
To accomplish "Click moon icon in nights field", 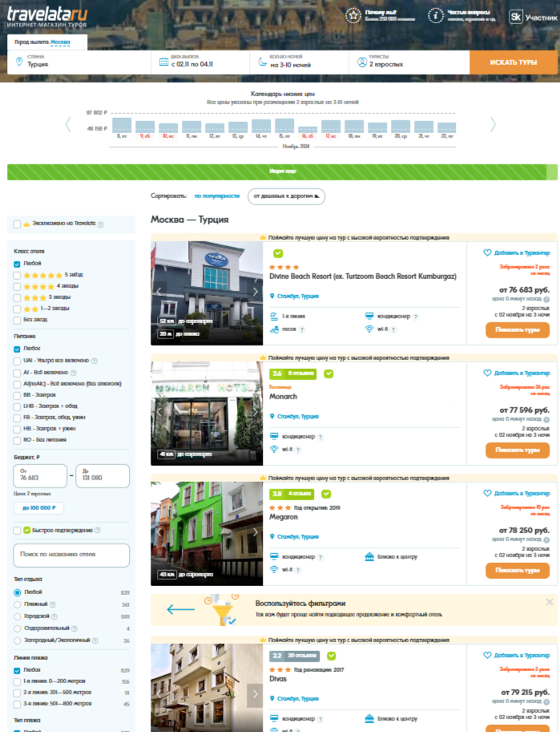I will (263, 62).
